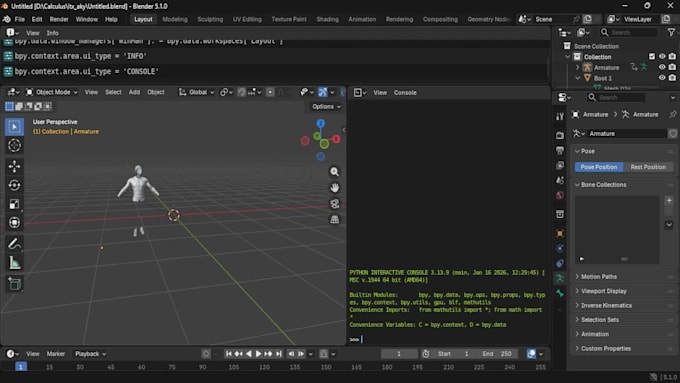
Task: Click the current frame number field
Action: 399,354
